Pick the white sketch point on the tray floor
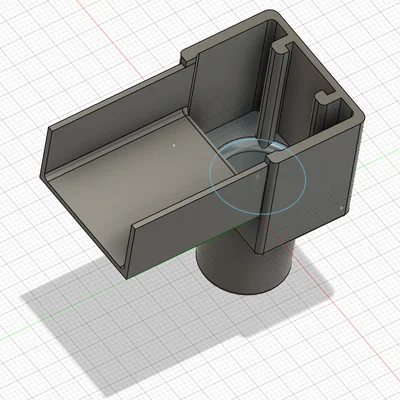 click(x=173, y=146)
